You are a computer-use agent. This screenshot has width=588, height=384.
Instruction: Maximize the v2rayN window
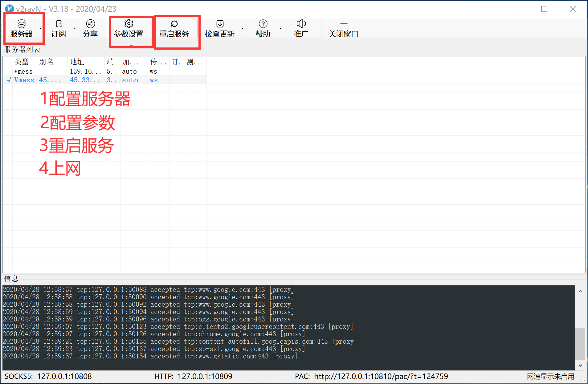click(x=544, y=9)
